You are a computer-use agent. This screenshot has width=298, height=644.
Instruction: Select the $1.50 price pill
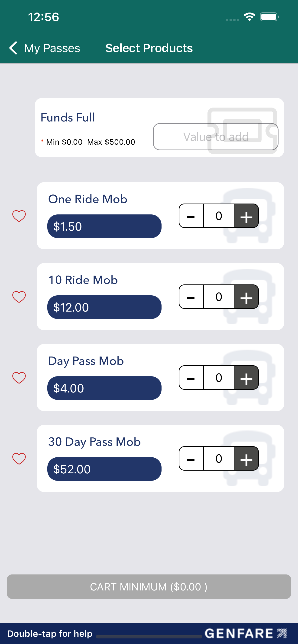[x=104, y=226]
